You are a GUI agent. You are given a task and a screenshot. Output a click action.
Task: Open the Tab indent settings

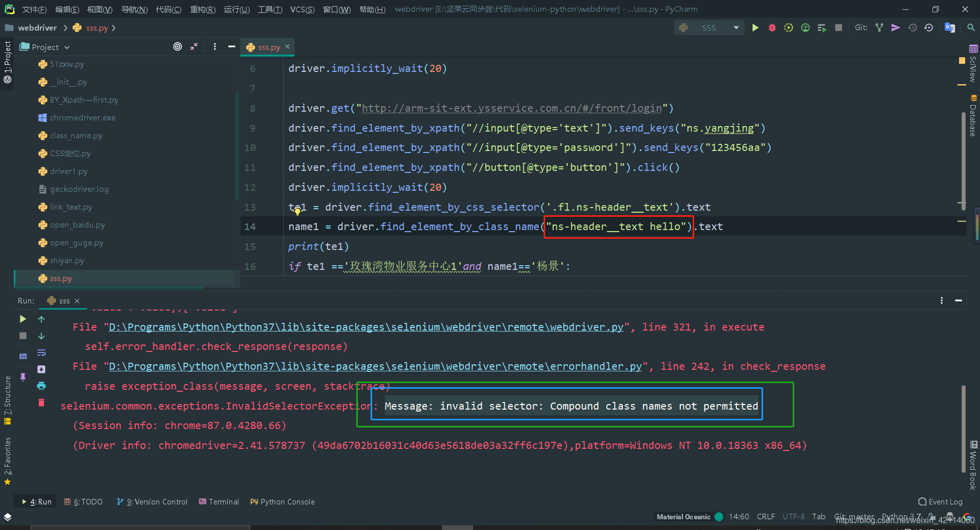point(819,516)
